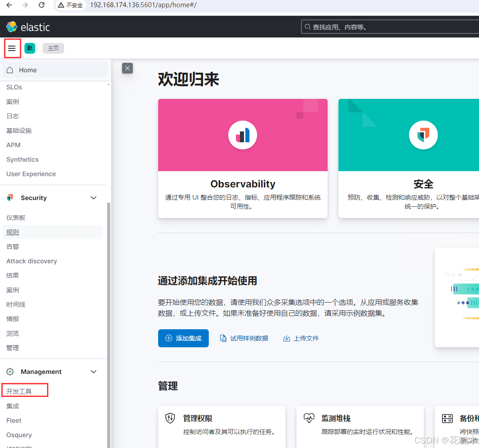Image resolution: width=479 pixels, height=448 pixels.
Task: Click the Management gear icon
Action: click(x=10, y=372)
